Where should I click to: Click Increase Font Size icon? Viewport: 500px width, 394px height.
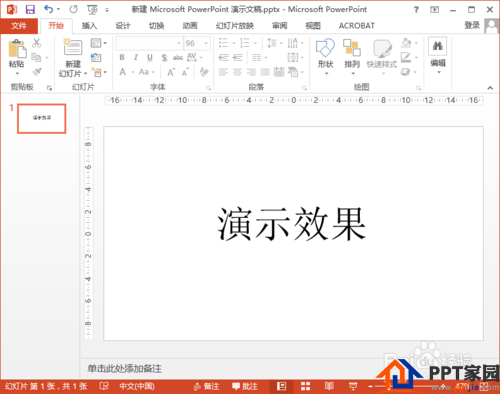pos(171,72)
